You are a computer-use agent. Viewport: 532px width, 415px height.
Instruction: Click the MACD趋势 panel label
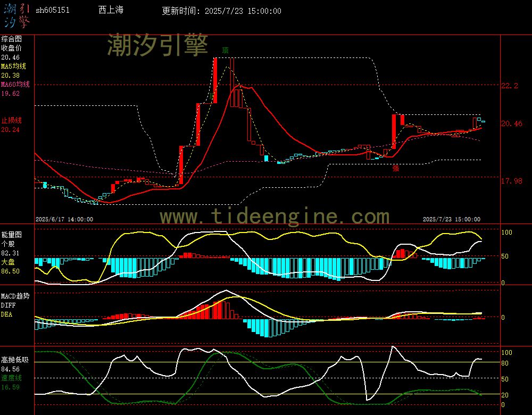[15, 296]
